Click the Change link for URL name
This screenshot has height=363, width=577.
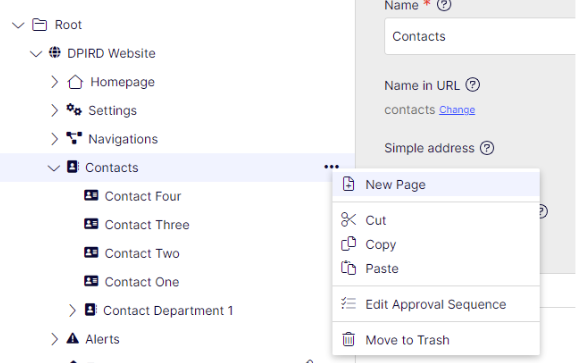(457, 110)
